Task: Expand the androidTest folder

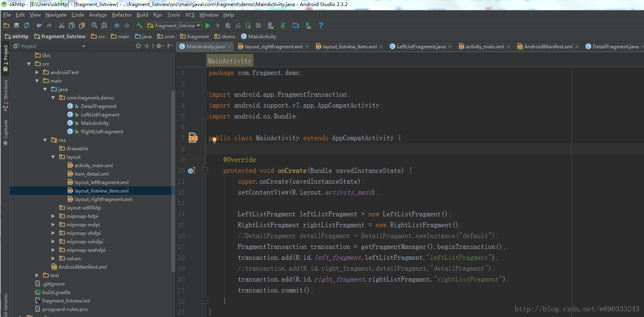Action: 37,73
